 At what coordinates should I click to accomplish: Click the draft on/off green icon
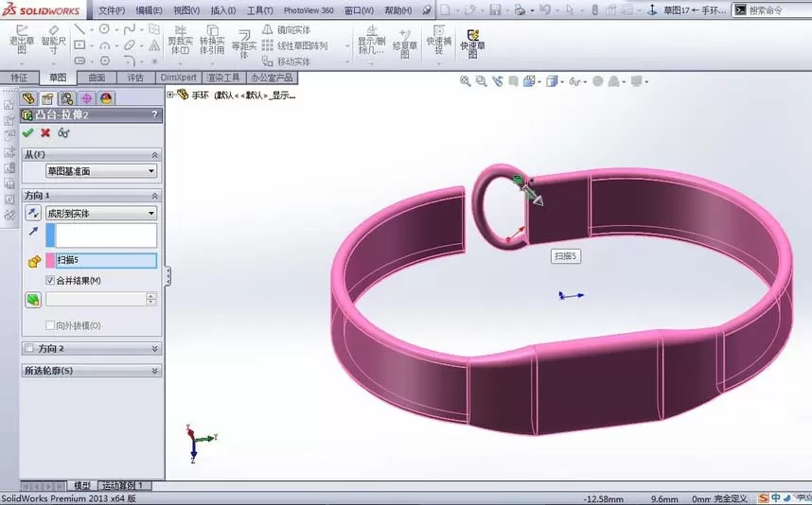[33, 299]
